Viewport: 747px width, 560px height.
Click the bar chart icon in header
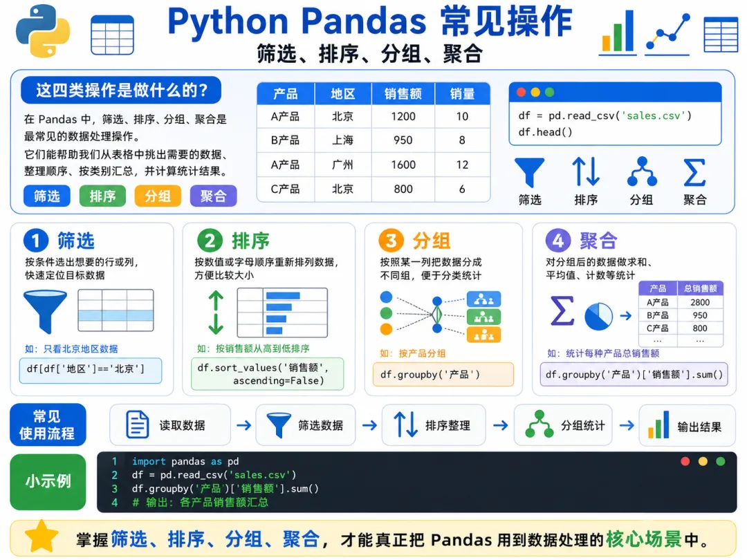coord(618,32)
